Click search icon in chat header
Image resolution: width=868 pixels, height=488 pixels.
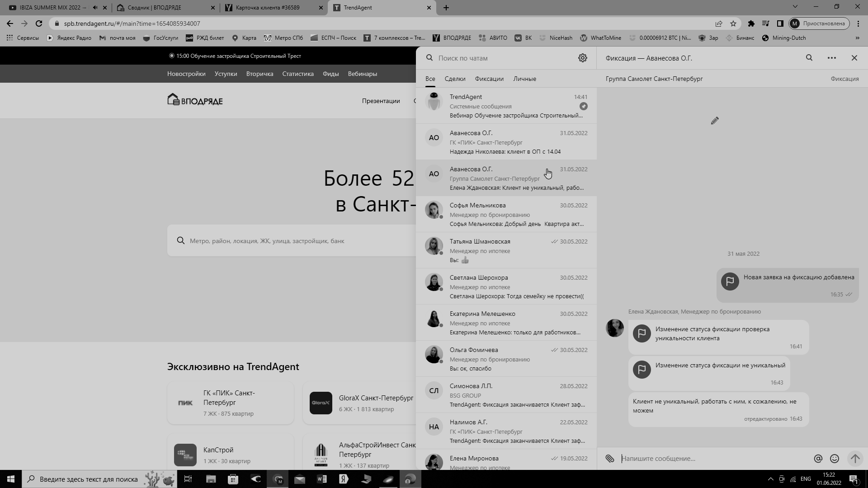pos(809,58)
